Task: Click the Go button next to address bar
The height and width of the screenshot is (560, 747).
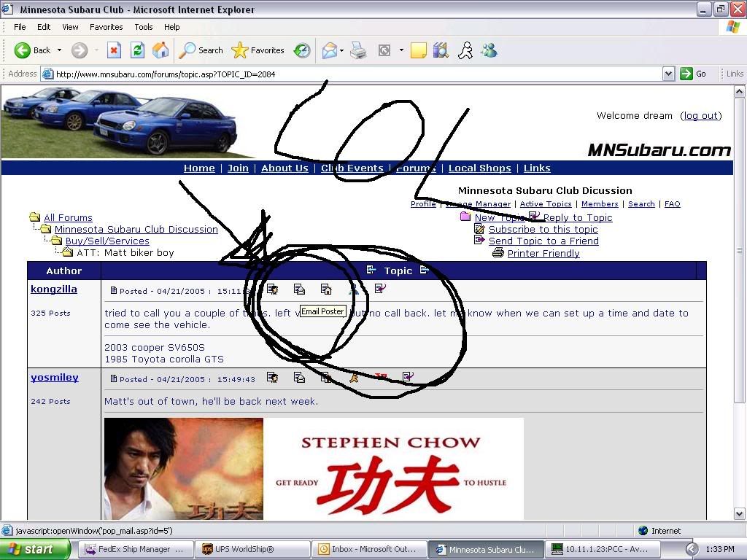Action: point(693,74)
